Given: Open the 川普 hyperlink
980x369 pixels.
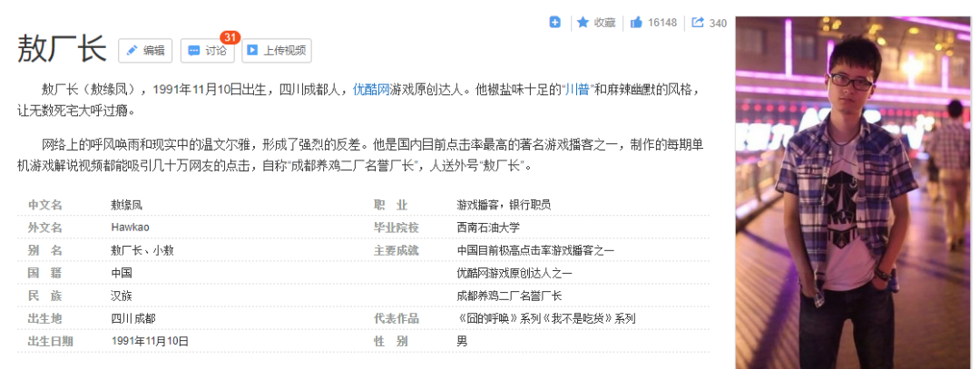Looking at the screenshot, I should click(576, 89).
